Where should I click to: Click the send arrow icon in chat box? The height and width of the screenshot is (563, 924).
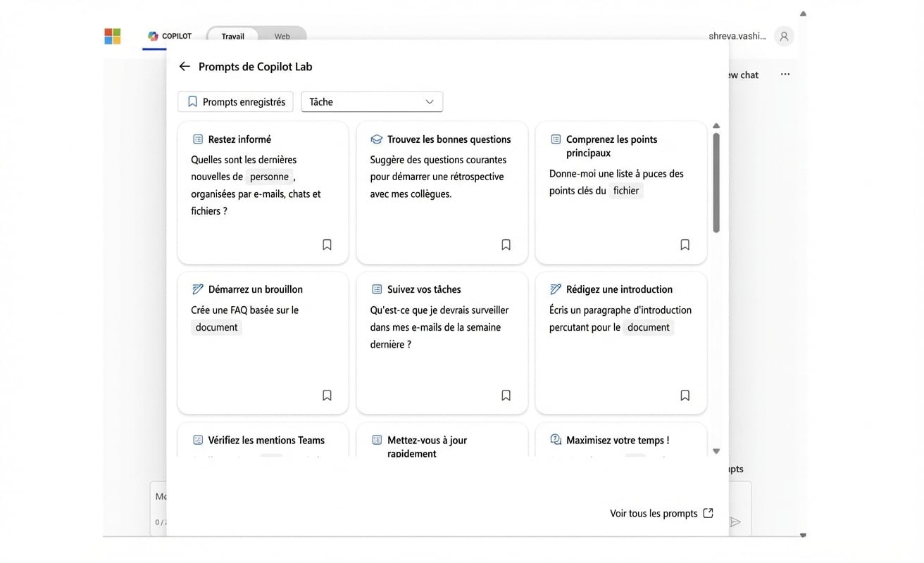point(735,521)
